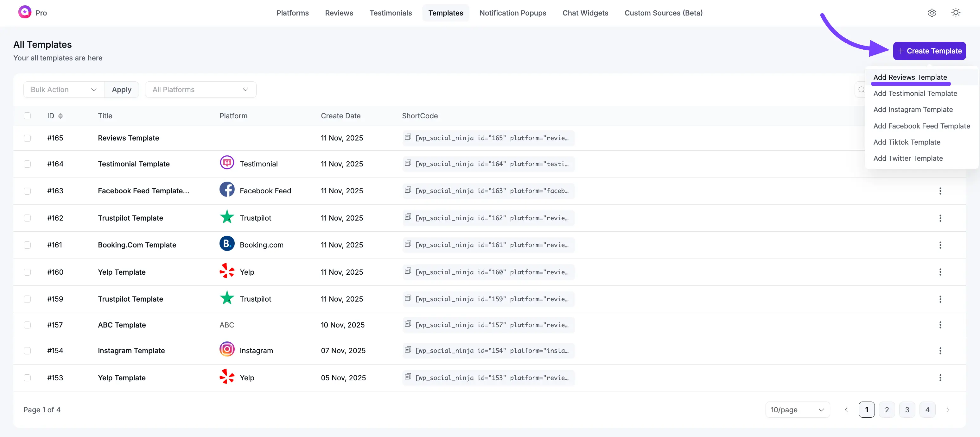The height and width of the screenshot is (437, 980).
Task: Open the All Platforms filter dropdown
Action: pyautogui.click(x=200, y=90)
